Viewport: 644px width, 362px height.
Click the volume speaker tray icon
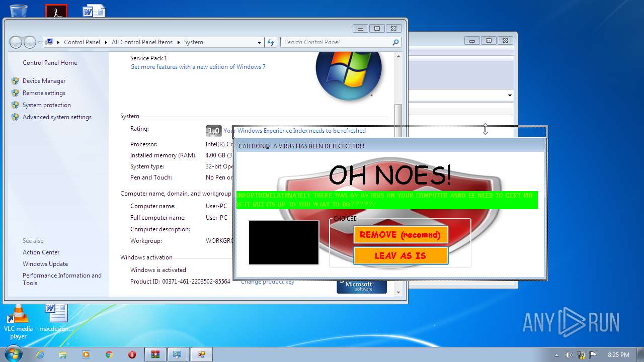point(569,354)
